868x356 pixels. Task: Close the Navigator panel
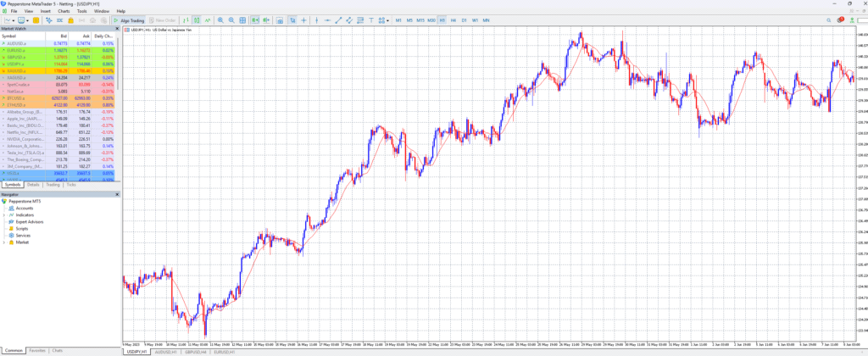click(x=117, y=194)
